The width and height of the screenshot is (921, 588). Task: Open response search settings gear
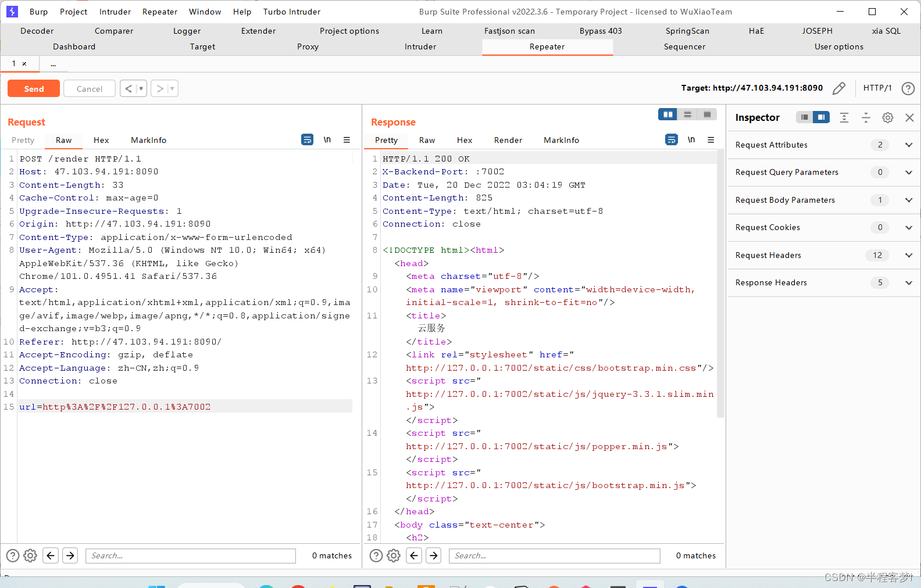click(394, 555)
